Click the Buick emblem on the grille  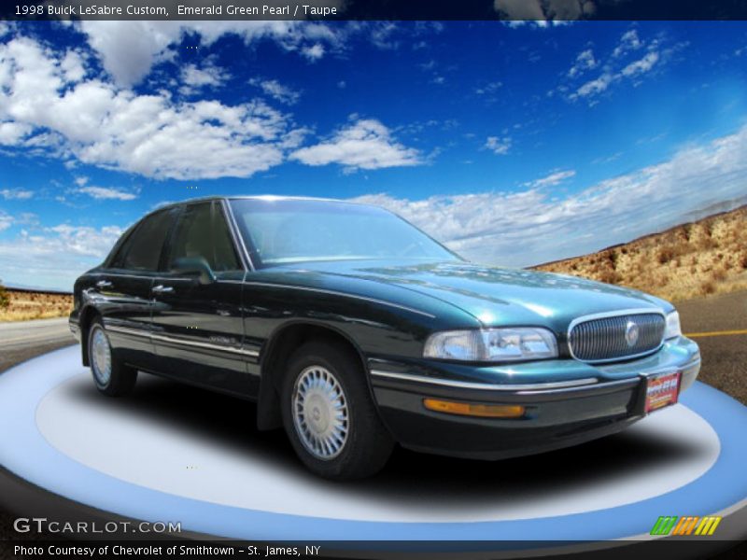tap(632, 333)
